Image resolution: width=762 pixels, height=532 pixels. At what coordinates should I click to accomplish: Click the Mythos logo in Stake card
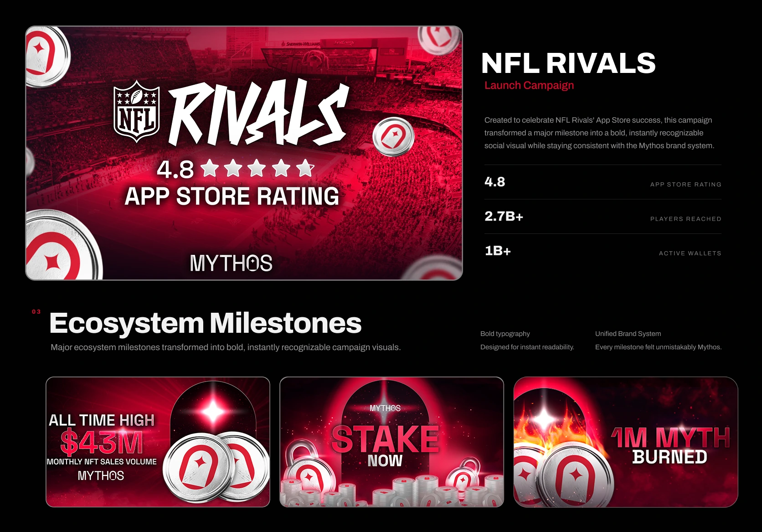385,408
